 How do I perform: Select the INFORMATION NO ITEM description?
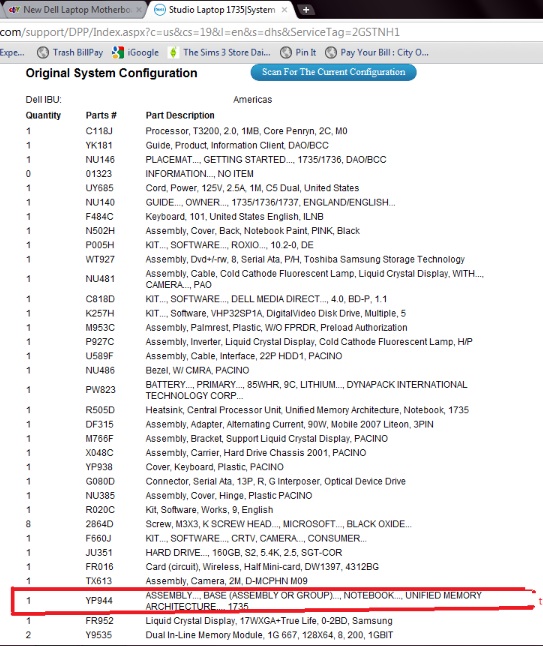(x=199, y=174)
